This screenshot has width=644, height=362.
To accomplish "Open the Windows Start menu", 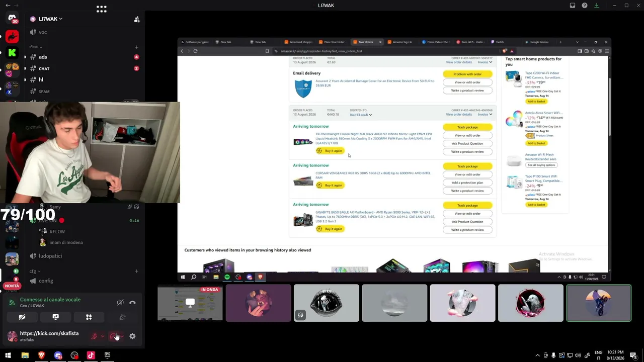I will [x=8, y=355].
